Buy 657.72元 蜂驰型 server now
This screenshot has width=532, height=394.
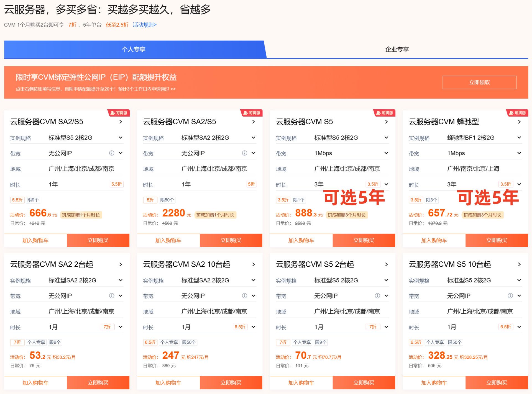coord(497,240)
